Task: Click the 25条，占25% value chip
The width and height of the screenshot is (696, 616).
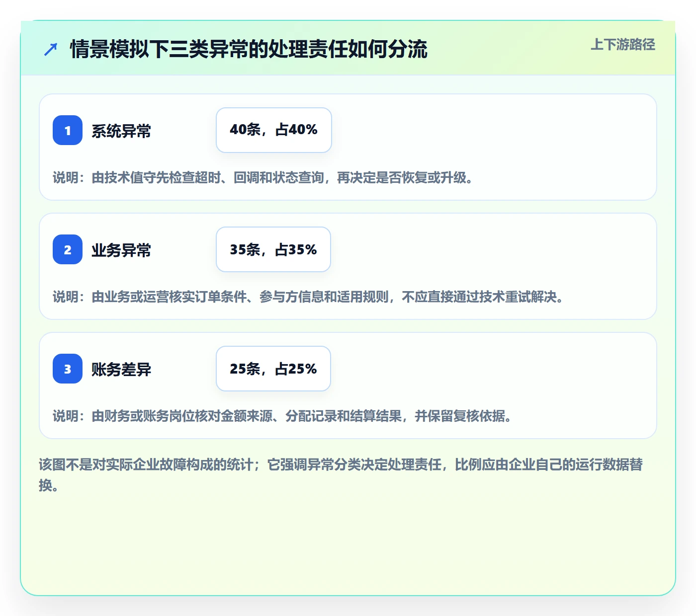Action: pyautogui.click(x=273, y=369)
